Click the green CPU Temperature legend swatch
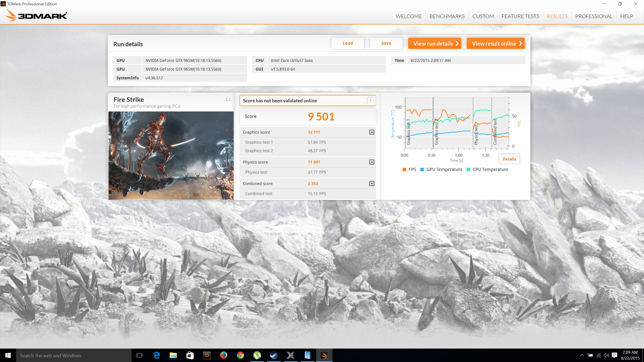The height and width of the screenshot is (362, 644). click(468, 169)
